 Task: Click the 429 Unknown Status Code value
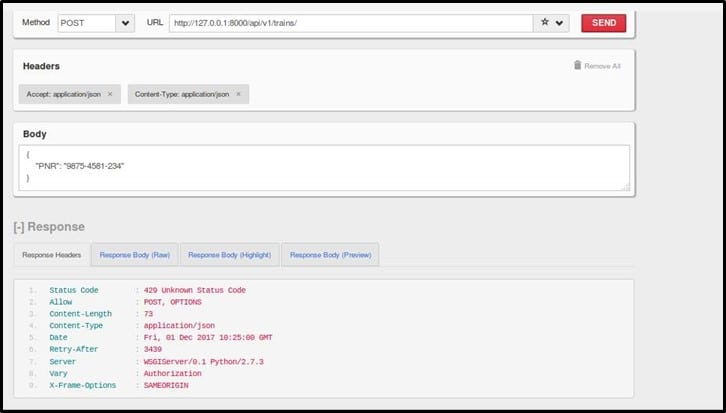(194, 290)
